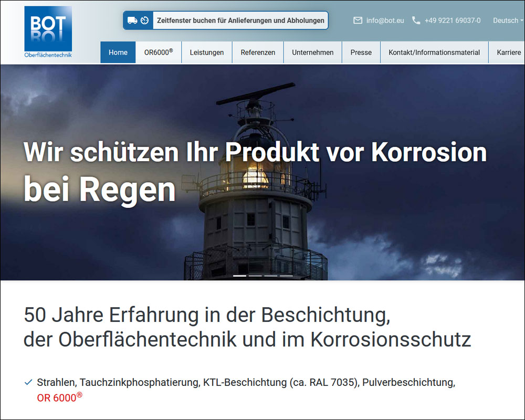Click the info@bot.eu email link

[x=385, y=20]
